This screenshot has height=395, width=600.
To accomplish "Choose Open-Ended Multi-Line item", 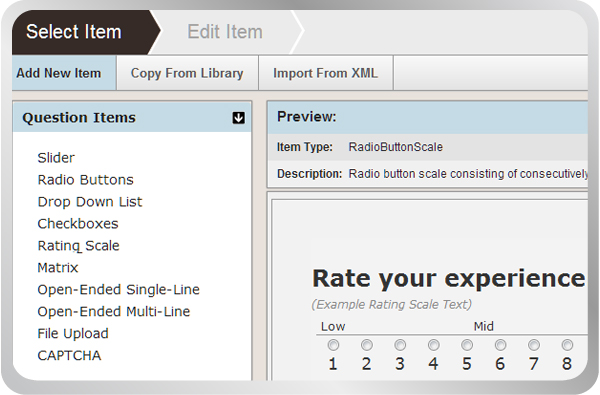I will coord(114,312).
